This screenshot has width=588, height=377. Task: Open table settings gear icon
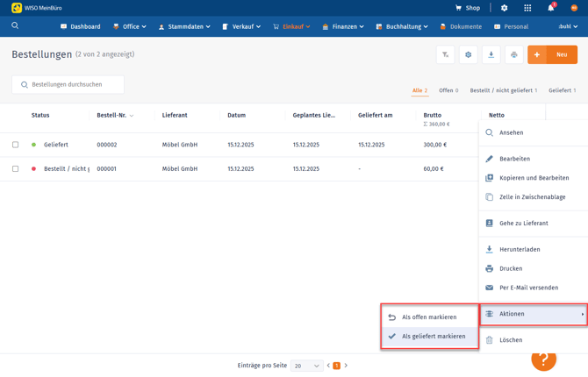coord(468,54)
